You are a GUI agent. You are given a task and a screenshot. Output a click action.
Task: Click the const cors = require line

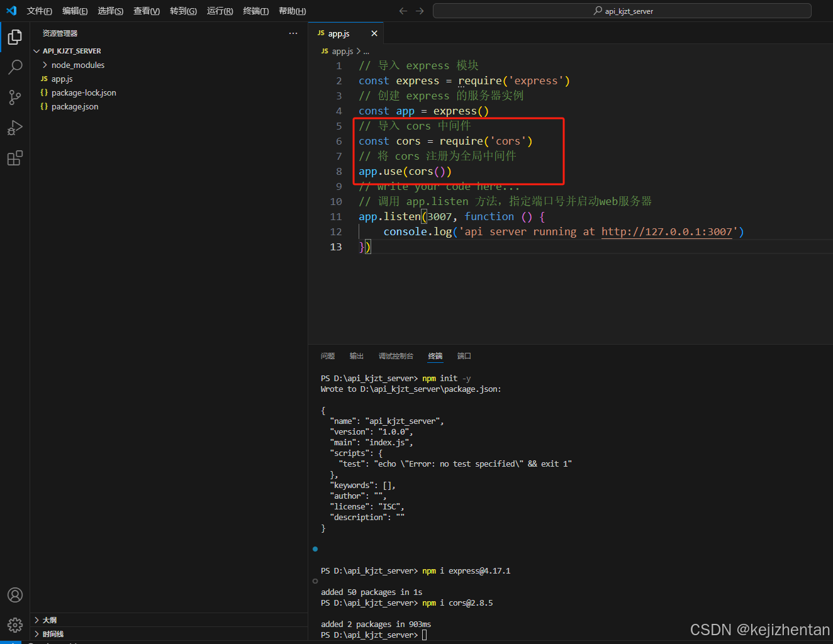[445, 141]
